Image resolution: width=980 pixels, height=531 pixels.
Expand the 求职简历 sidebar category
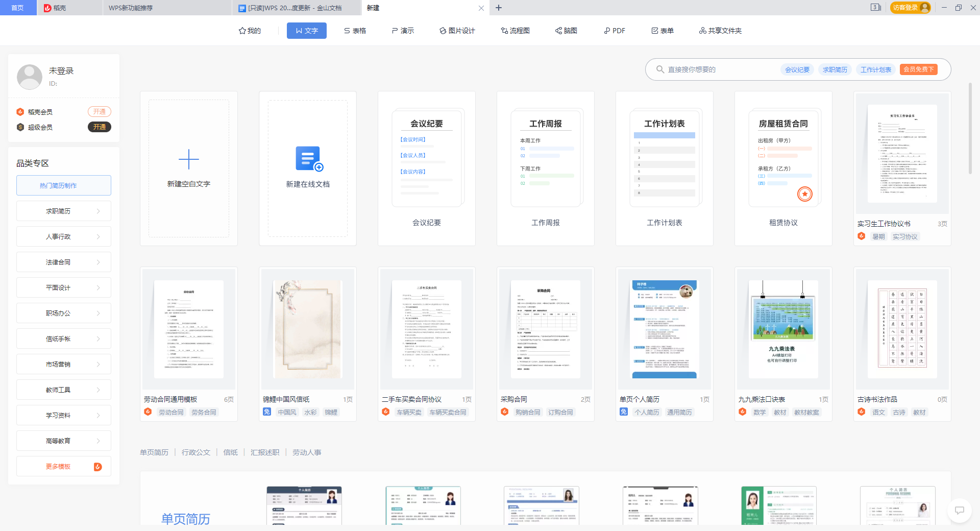pyautogui.click(x=63, y=211)
